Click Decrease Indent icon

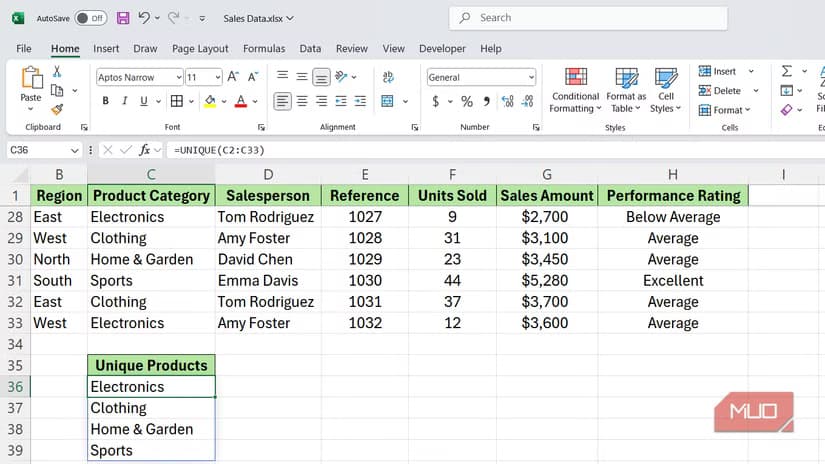tap(341, 101)
